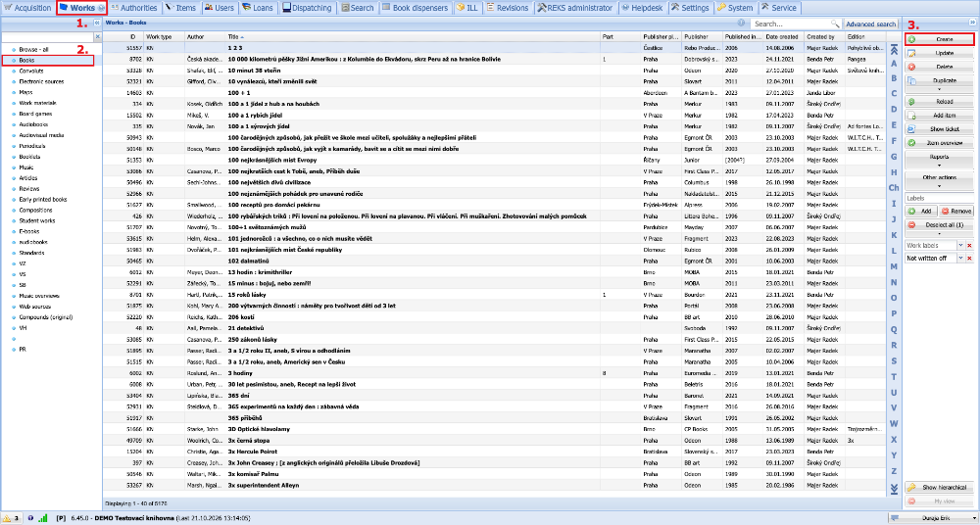
Task: Collapse the left category panel
Action: (97, 23)
